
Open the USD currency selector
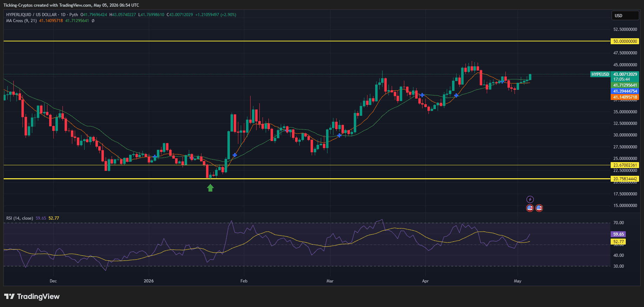point(626,15)
